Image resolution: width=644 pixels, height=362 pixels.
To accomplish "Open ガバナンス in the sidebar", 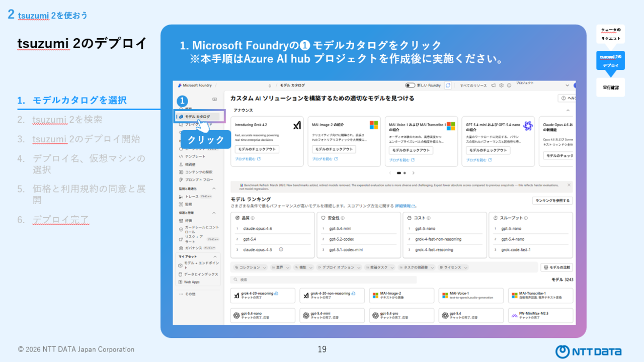I will point(198,248).
